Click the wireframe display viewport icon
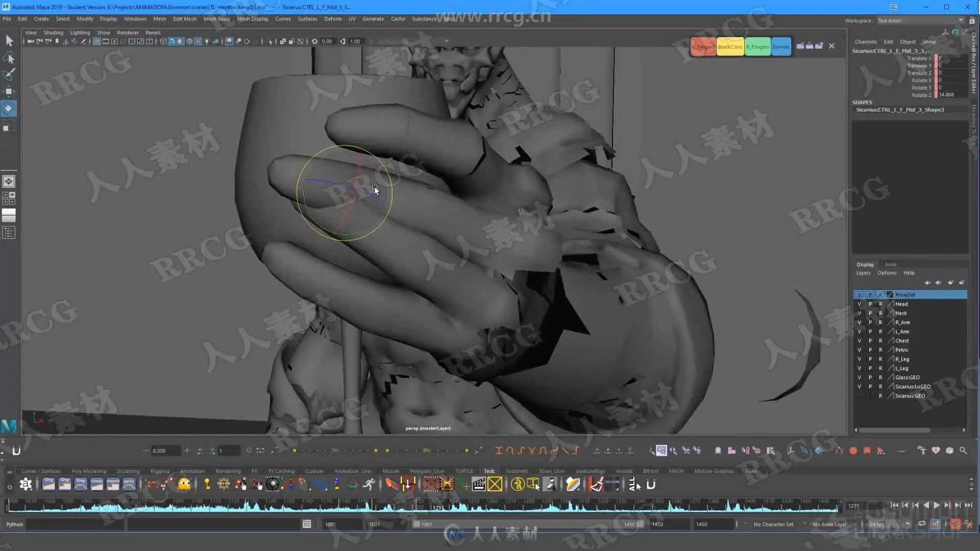Viewport: 980px width, 551px height. coord(163,41)
